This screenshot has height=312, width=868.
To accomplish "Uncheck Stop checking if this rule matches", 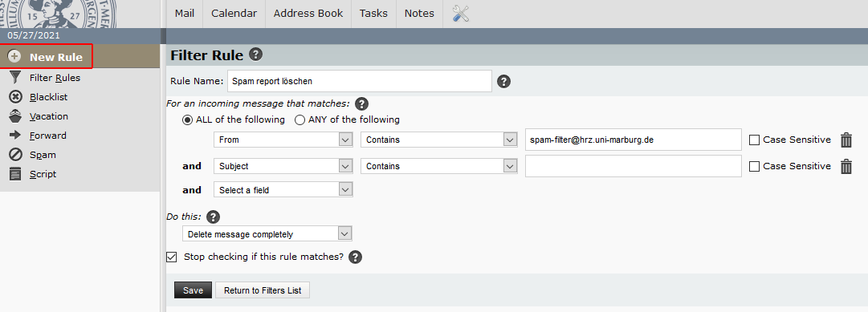I will click(x=172, y=257).
